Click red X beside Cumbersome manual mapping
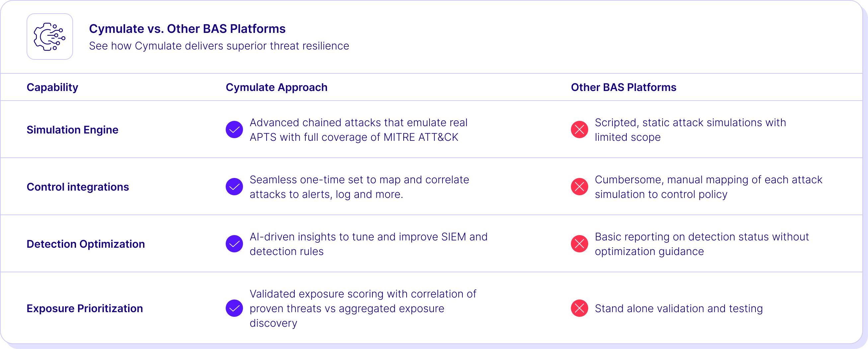This screenshot has height=349, width=868. pyautogui.click(x=580, y=187)
